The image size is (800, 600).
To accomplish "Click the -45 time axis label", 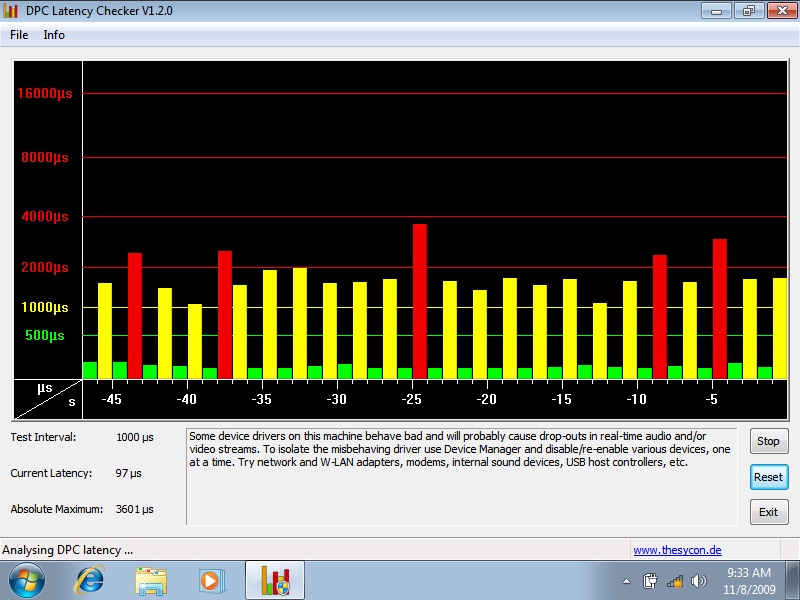I will 112,399.
